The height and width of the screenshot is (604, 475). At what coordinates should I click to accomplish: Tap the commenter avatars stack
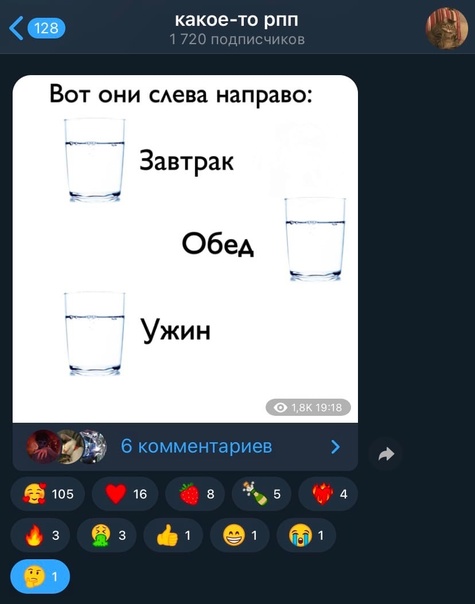pyautogui.click(x=66, y=447)
